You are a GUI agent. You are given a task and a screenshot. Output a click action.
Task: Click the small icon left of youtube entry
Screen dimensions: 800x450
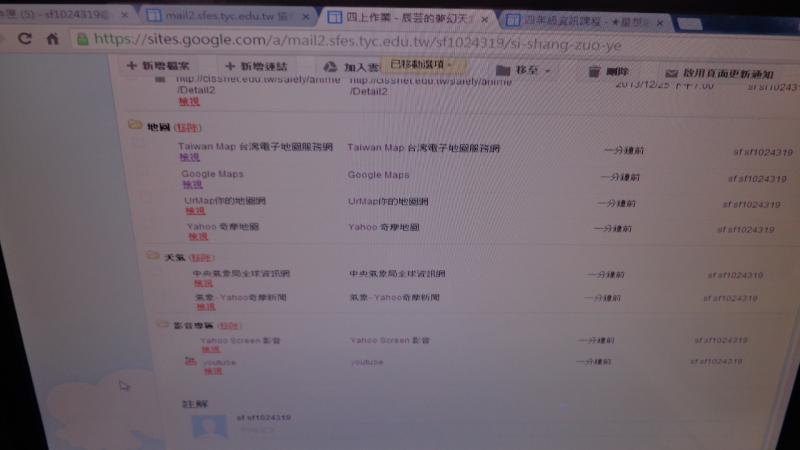190,361
